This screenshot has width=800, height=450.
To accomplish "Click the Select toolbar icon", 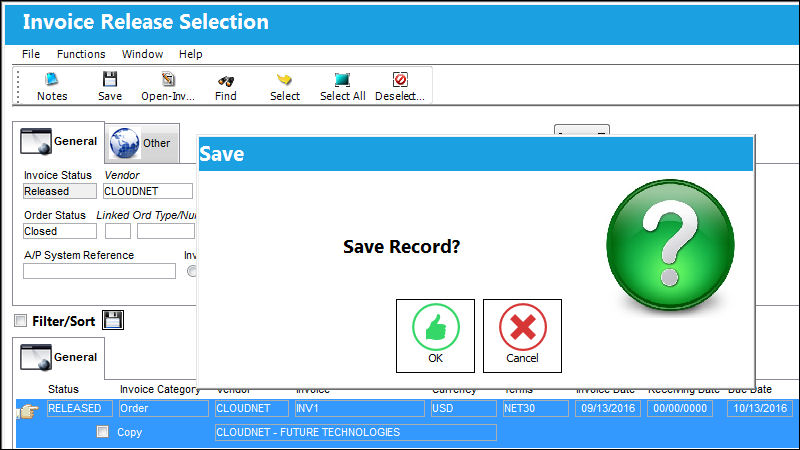I will click(285, 87).
